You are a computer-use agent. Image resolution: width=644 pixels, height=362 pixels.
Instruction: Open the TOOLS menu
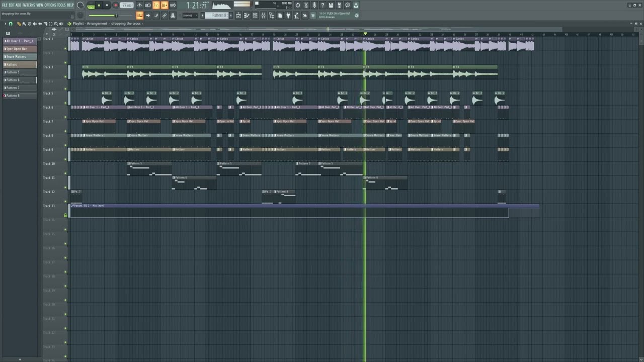61,5
